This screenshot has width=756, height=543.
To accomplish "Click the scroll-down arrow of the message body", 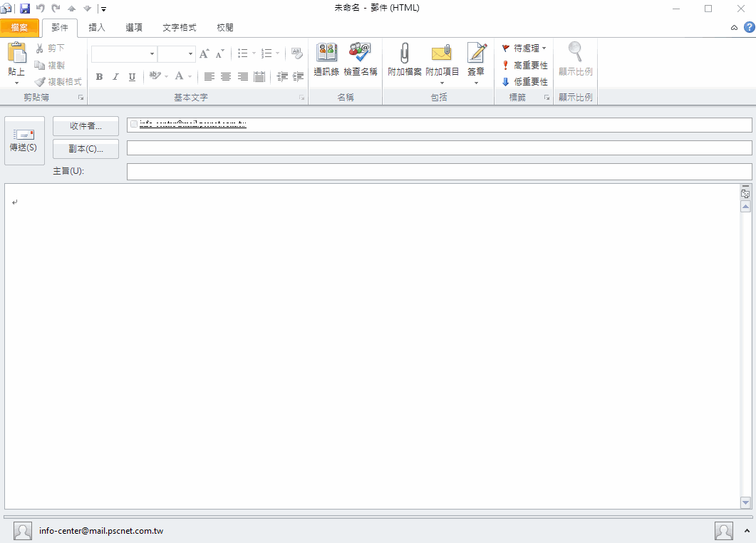I will (746, 502).
